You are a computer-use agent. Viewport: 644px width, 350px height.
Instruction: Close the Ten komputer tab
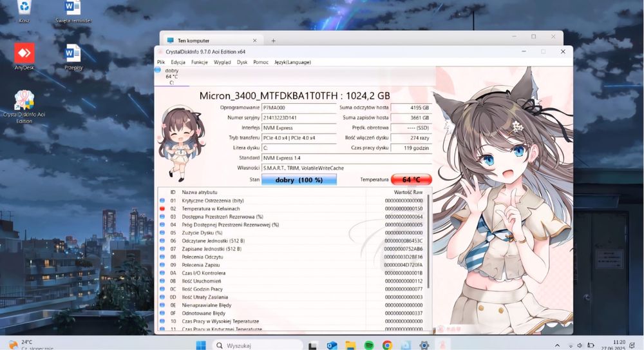point(254,41)
